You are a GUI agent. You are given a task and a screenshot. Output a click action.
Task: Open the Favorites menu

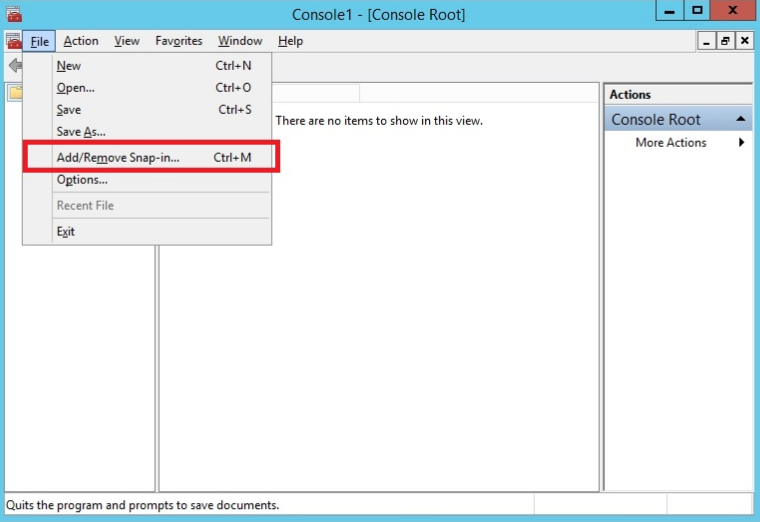pyautogui.click(x=179, y=41)
